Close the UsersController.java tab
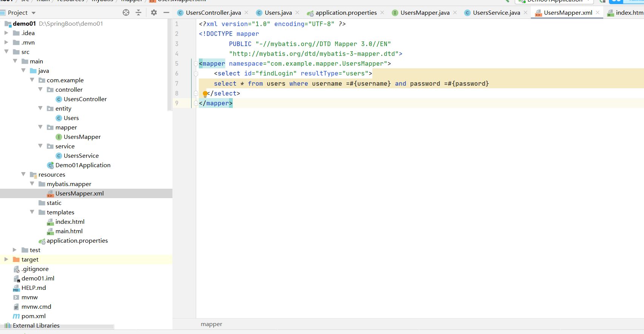 [x=246, y=12]
